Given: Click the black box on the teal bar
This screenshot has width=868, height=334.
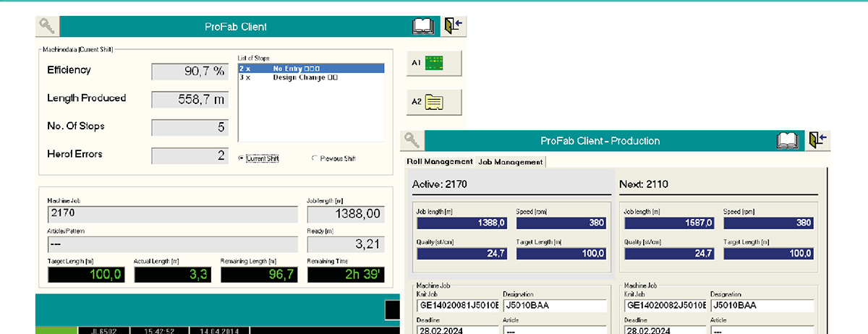Looking at the screenshot, I should pos(391,310).
